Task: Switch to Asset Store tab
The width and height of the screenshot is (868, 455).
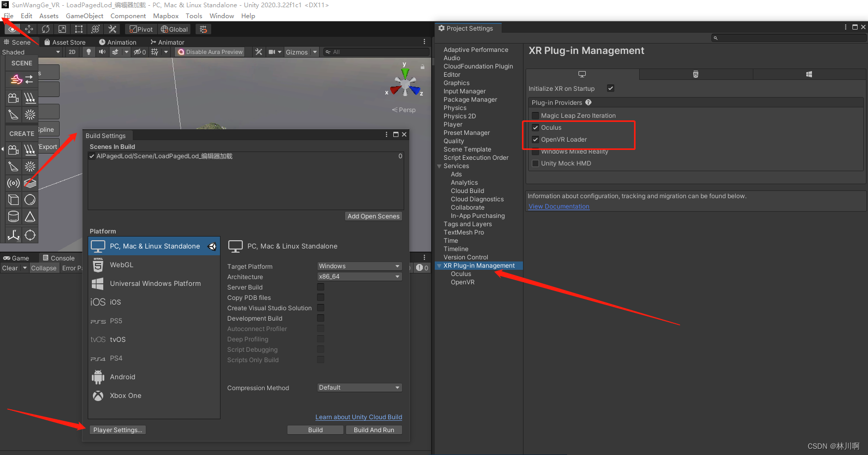Action: [x=65, y=42]
